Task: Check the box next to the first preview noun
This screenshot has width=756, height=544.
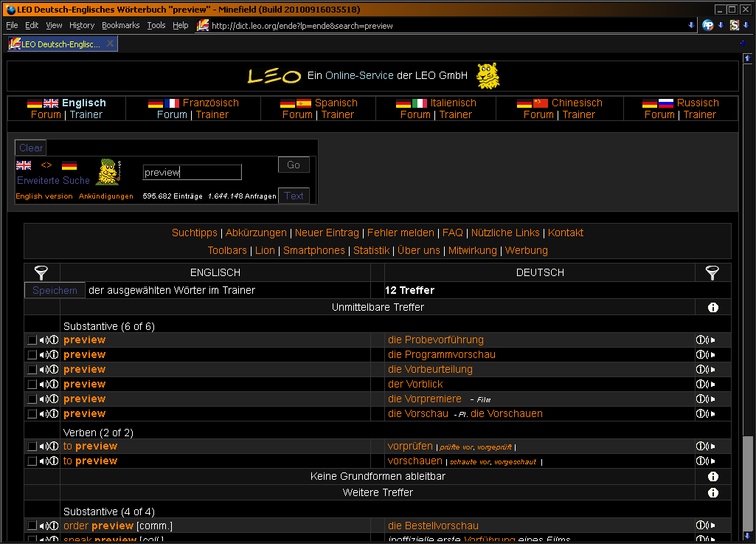Action: point(30,340)
